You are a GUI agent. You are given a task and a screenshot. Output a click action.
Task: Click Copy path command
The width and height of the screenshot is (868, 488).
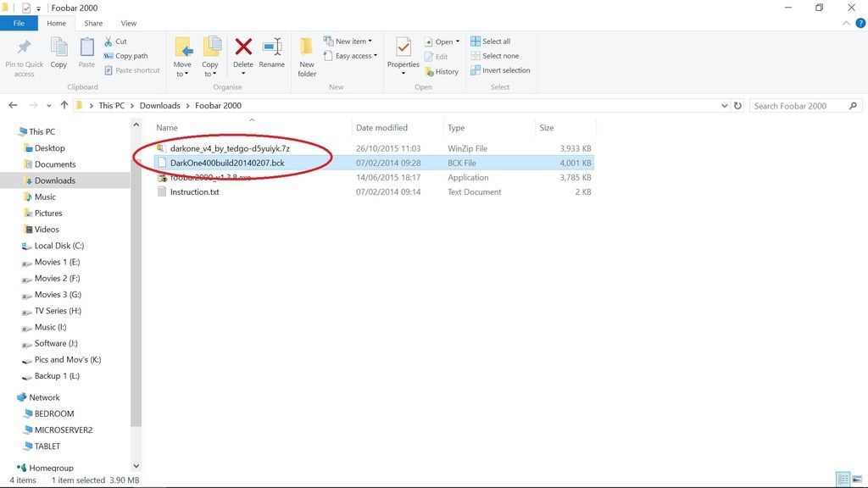tap(125, 56)
